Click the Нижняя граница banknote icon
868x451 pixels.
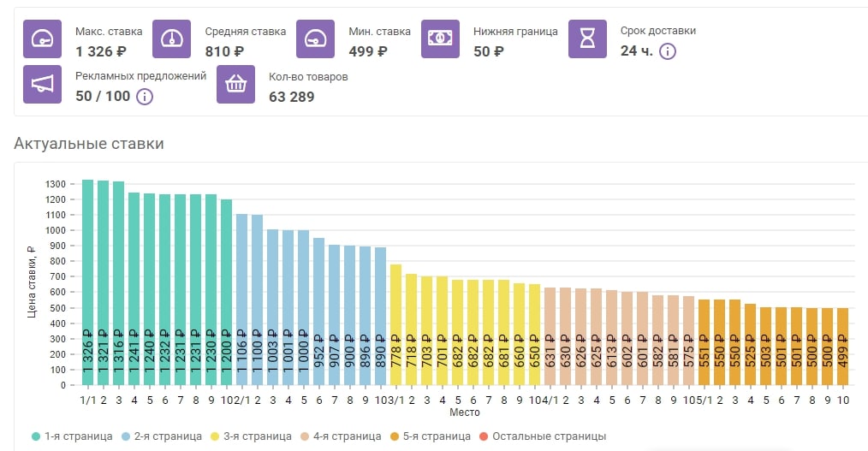click(x=441, y=39)
